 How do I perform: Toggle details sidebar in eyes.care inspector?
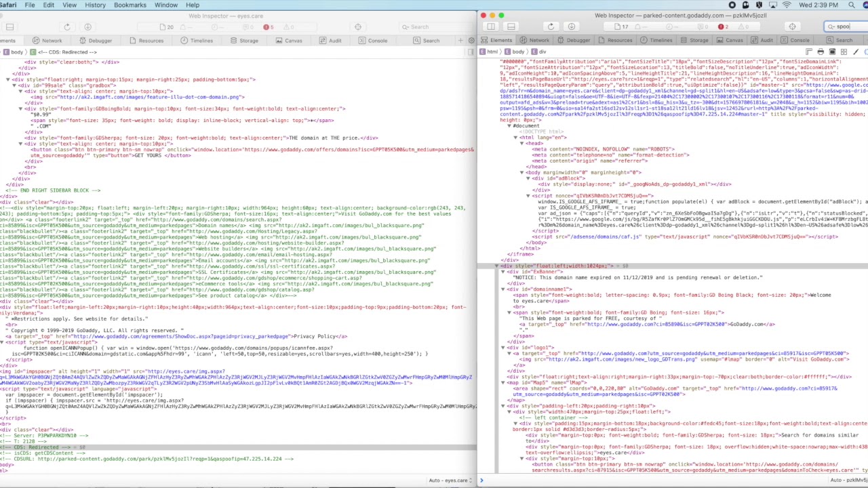[471, 52]
